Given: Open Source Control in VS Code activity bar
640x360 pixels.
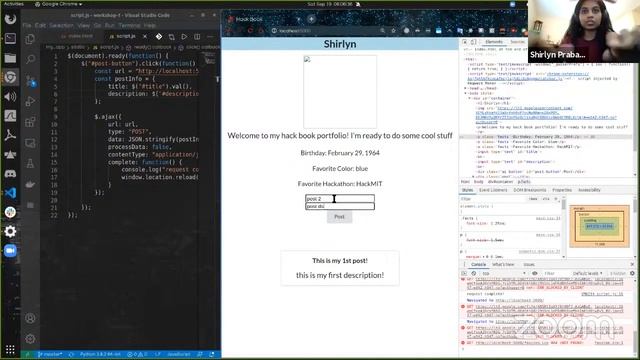Looking at the screenshot, I should coord(30,80).
